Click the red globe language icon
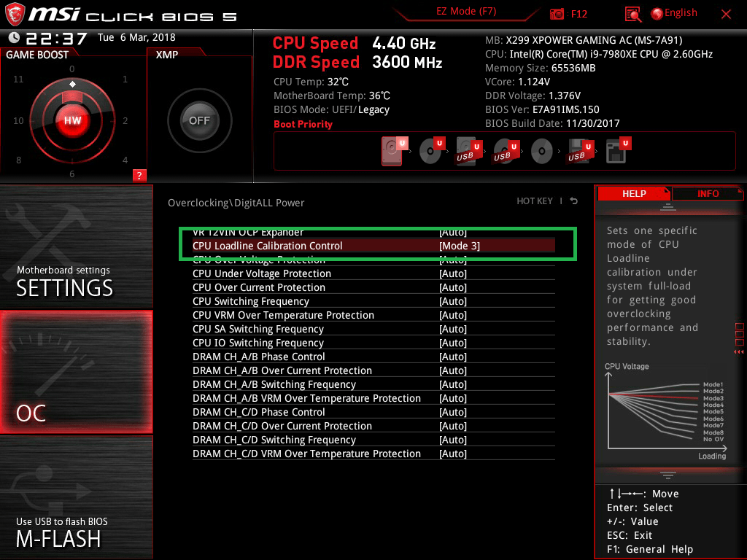Viewport: 747px width, 560px height. click(657, 13)
